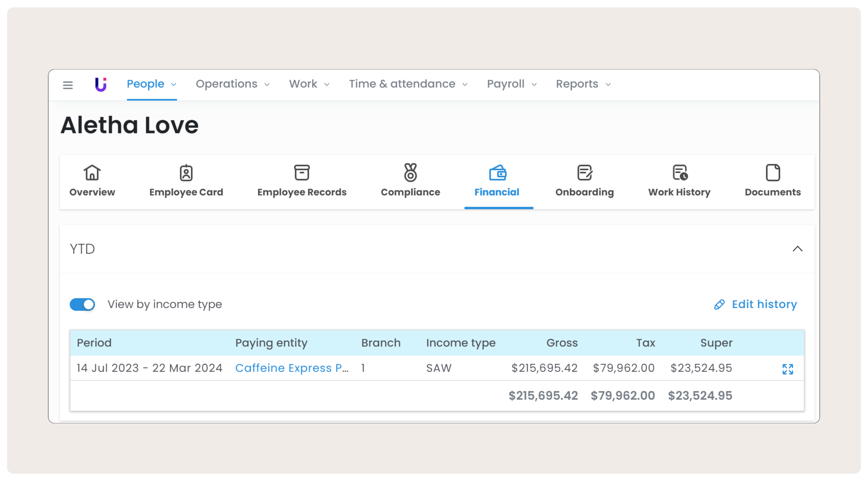
Task: Click the purple U logo
Action: pos(100,84)
